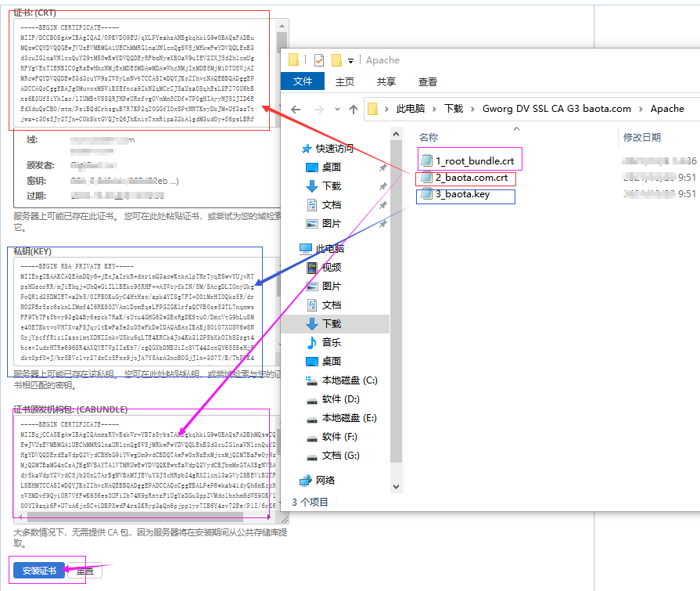Viewport: 700px width, 591px height.
Task: Click the 视频 film icon
Action: point(311,267)
